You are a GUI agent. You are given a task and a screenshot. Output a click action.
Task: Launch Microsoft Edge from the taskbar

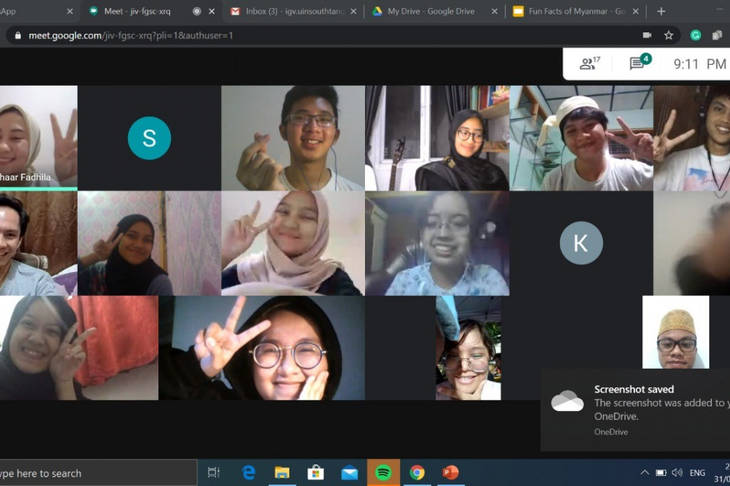(x=249, y=472)
